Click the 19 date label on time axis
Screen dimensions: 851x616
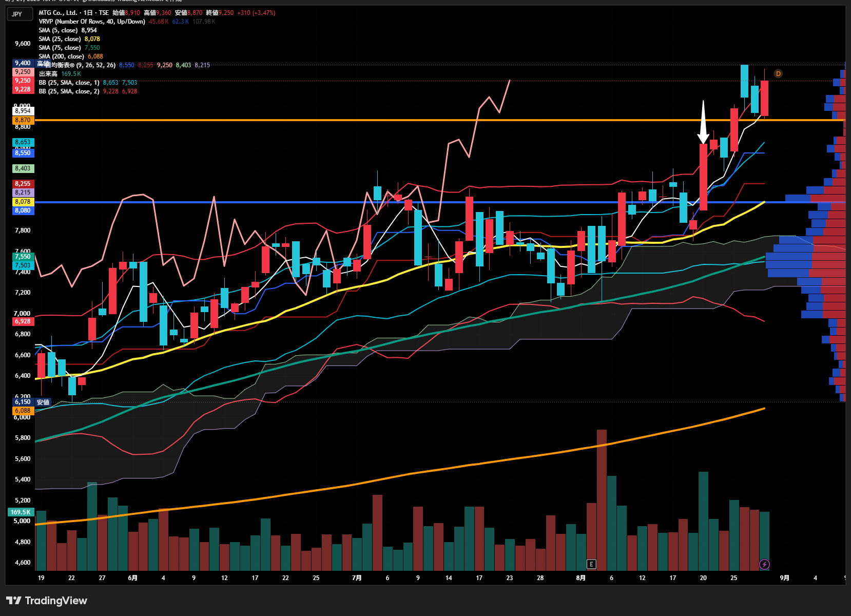[41, 578]
